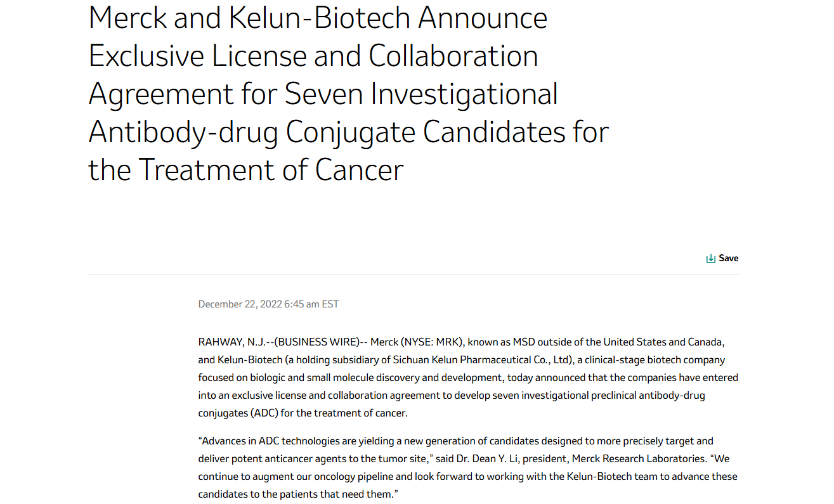Click Treatment of Cancer in the headline

click(x=271, y=170)
